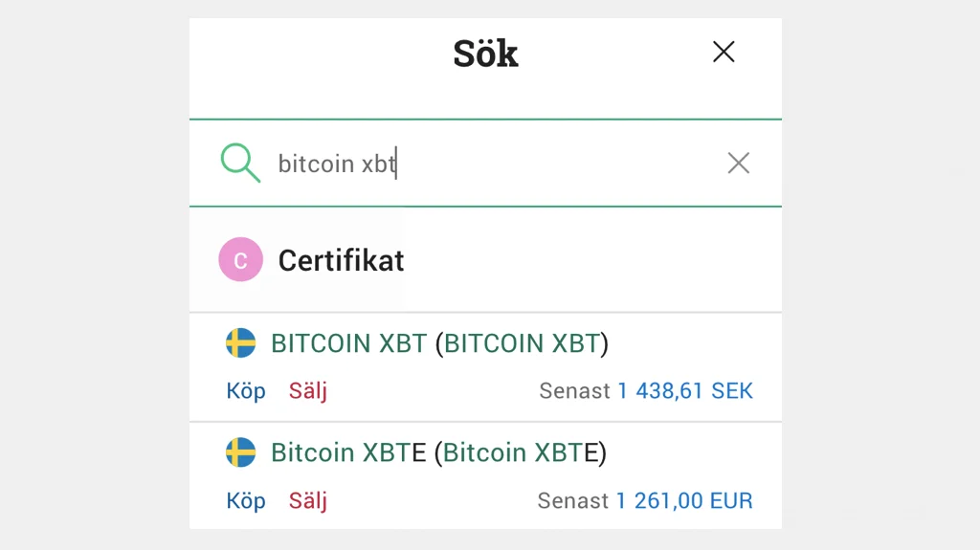Click the Swedish flag beside Bitcoin XBTE
The width and height of the screenshot is (980, 550).
240,452
